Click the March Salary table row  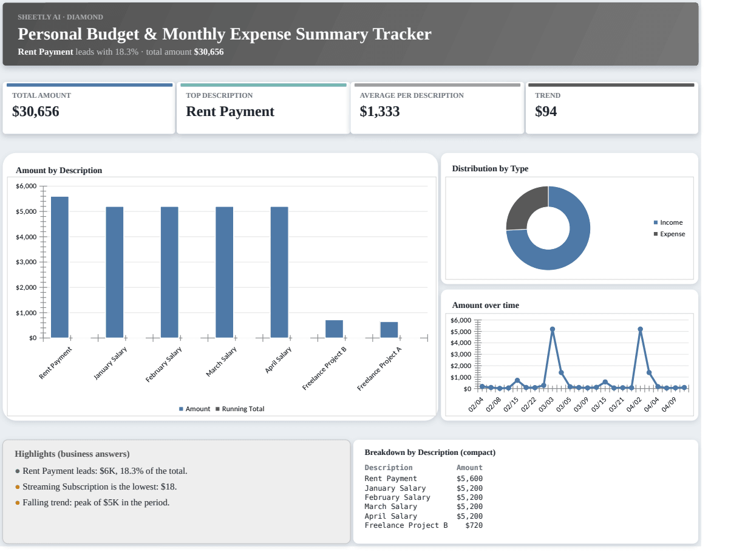tap(424, 507)
